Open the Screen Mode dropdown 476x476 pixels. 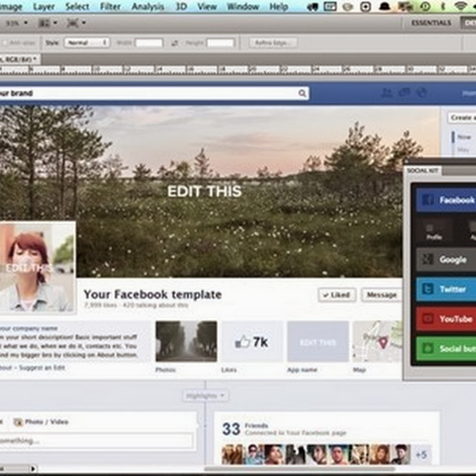[76, 23]
